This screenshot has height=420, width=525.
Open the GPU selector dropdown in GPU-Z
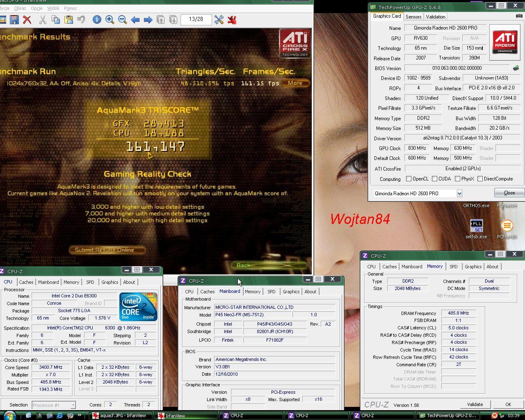tap(459, 193)
